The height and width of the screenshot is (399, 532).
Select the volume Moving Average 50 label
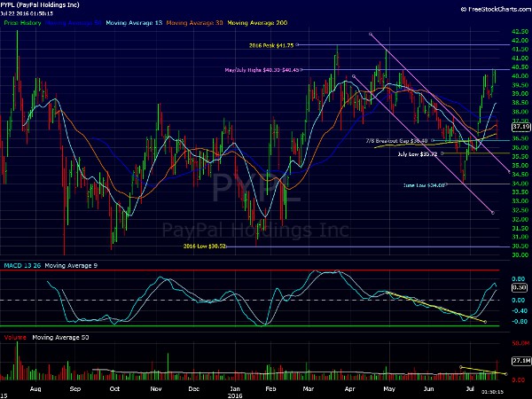(x=60, y=337)
